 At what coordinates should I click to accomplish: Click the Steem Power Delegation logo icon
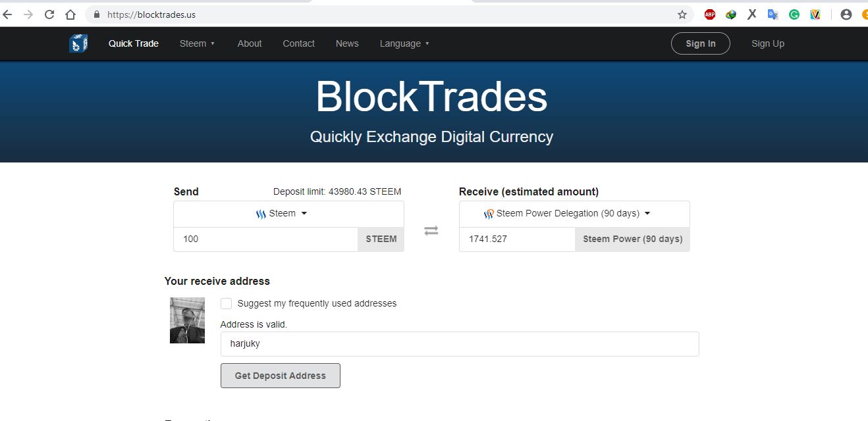489,214
